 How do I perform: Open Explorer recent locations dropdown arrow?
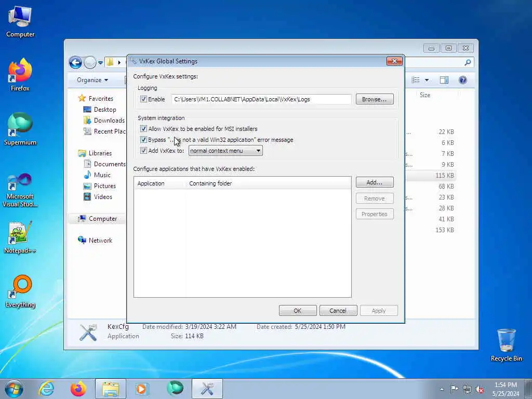(100, 62)
